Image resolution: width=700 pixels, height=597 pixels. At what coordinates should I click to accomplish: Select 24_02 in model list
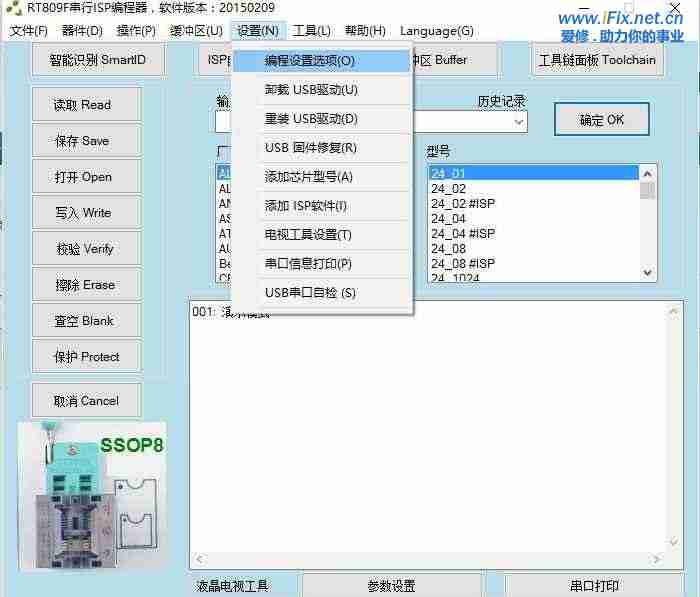[x=533, y=188]
